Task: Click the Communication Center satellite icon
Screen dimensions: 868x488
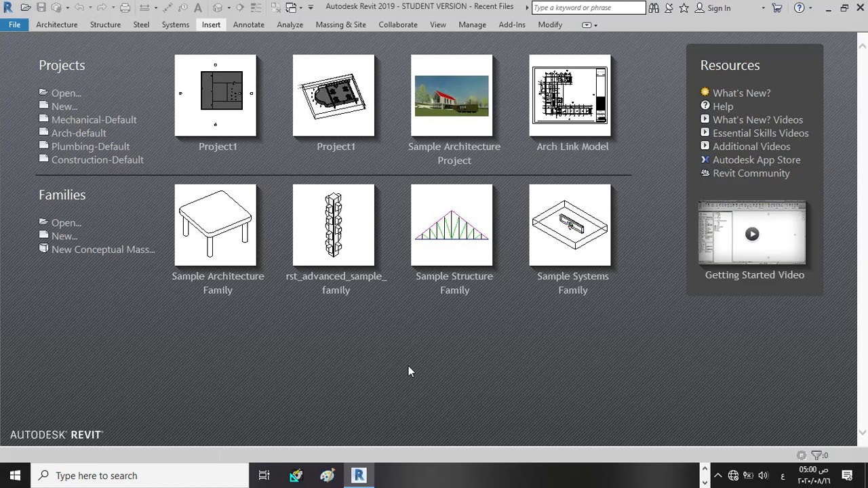Action: click(x=669, y=7)
